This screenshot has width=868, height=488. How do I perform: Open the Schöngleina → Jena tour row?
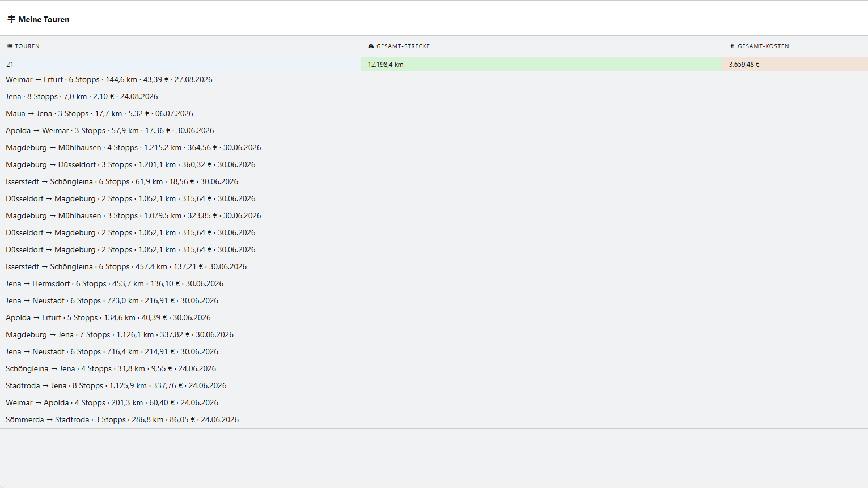pyautogui.click(x=434, y=369)
